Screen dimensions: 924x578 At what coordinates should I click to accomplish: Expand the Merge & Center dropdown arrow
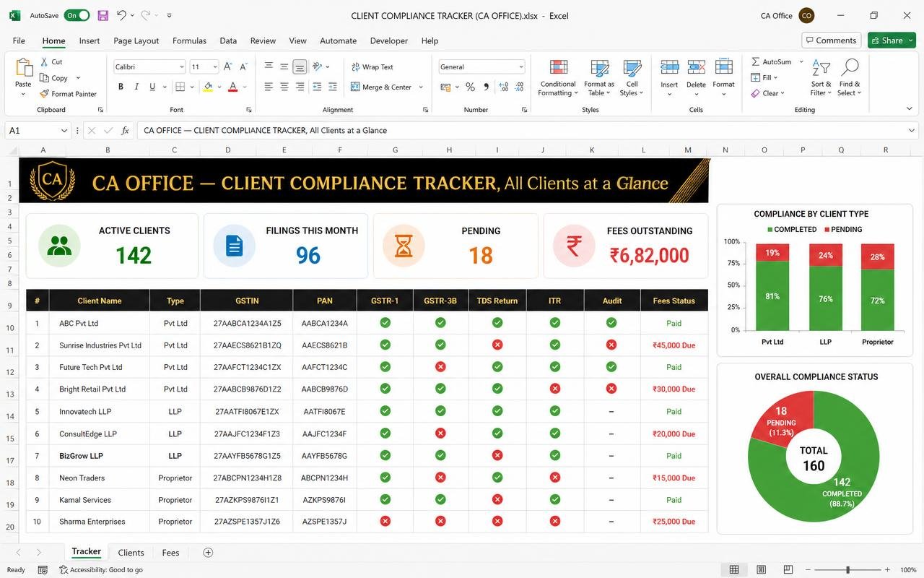coord(421,87)
